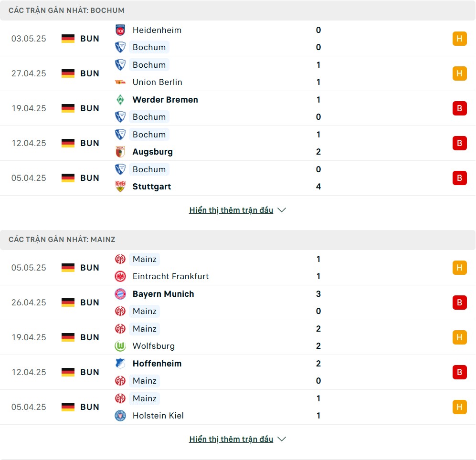Screen dimensions: 476x460
Task: Expand more Bochum matches chevron
Action: coord(282,210)
